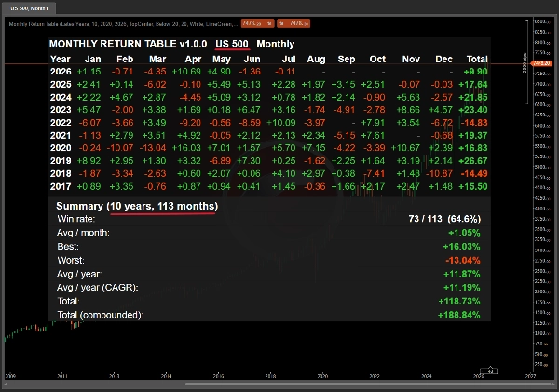Screen dimensions: 559x392
Task: Click the Total summary value +118.73%
Action: coord(459,302)
